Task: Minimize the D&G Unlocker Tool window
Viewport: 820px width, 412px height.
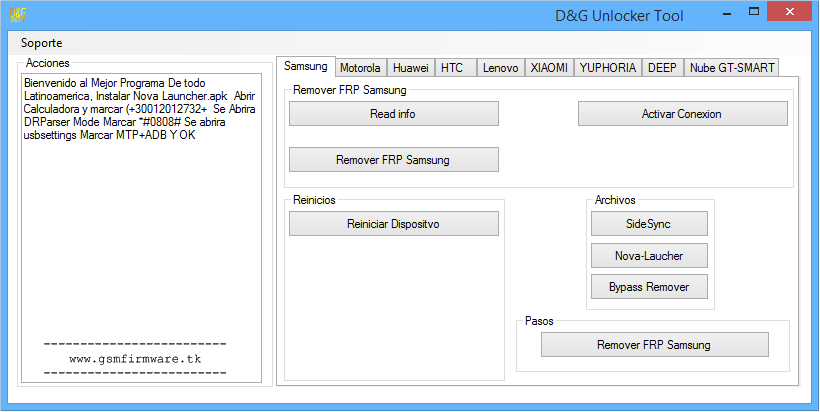Action: pos(727,13)
